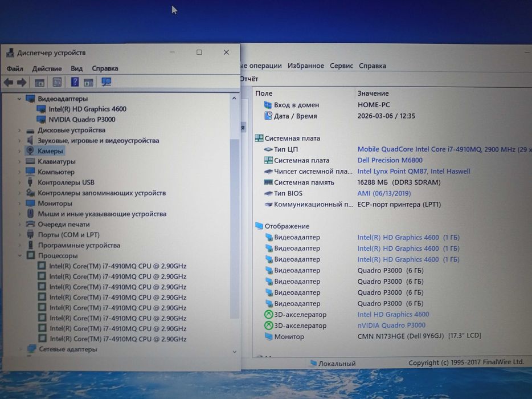Viewport: 532px width, 399px height.
Task: Open the Intel HD Graphics 4600 accelerator link
Action: pyautogui.click(x=393, y=315)
